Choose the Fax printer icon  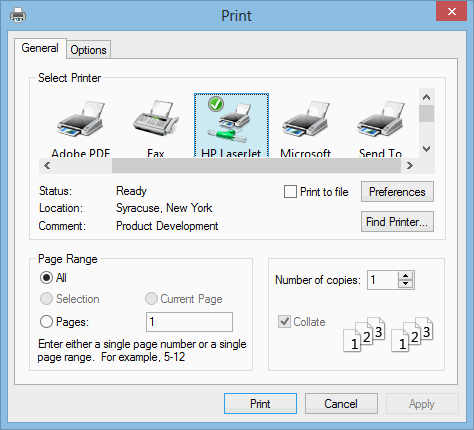click(x=156, y=118)
